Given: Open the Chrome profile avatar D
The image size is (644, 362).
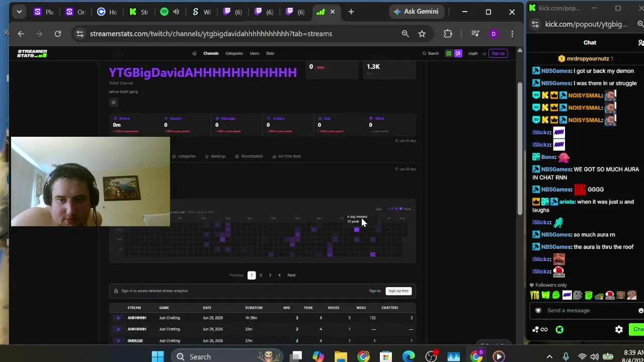Looking at the screenshot, I should (x=494, y=34).
